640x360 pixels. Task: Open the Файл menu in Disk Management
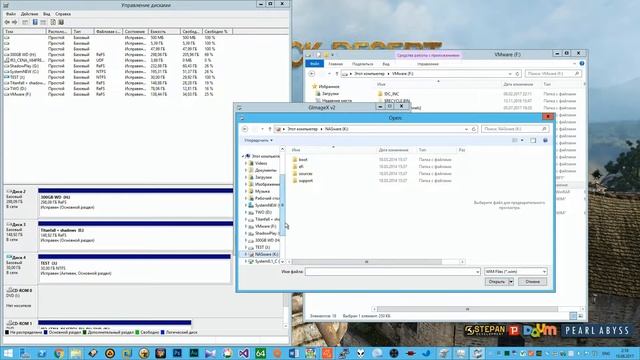coord(11,14)
